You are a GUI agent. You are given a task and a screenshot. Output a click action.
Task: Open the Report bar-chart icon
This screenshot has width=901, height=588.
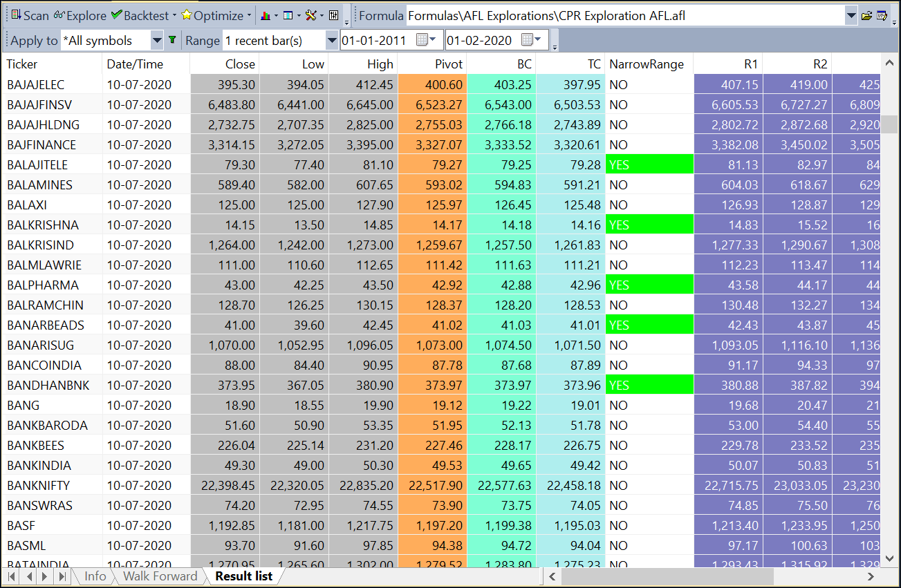266,15
